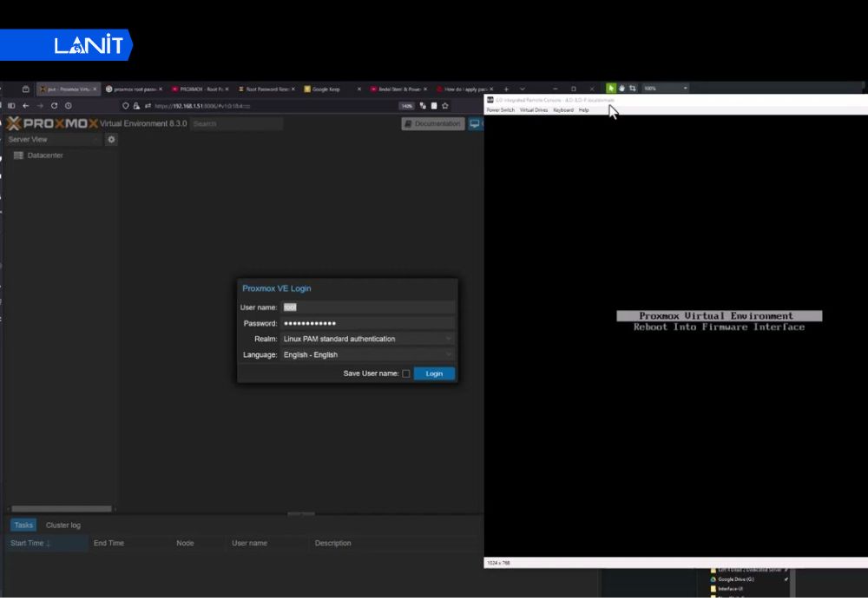Viewport: 868px width, 608px height.
Task: Click the browser reload icon
Action: (x=55, y=106)
